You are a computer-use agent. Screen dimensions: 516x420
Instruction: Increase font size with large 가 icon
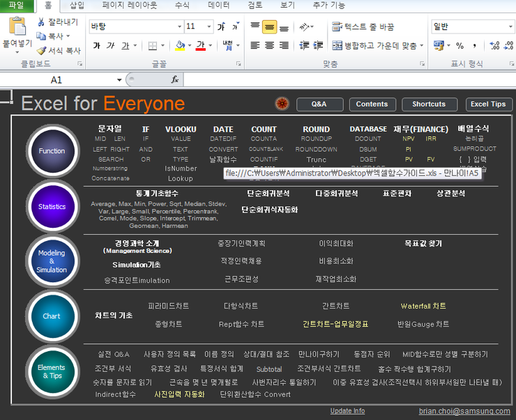pyautogui.click(x=221, y=26)
